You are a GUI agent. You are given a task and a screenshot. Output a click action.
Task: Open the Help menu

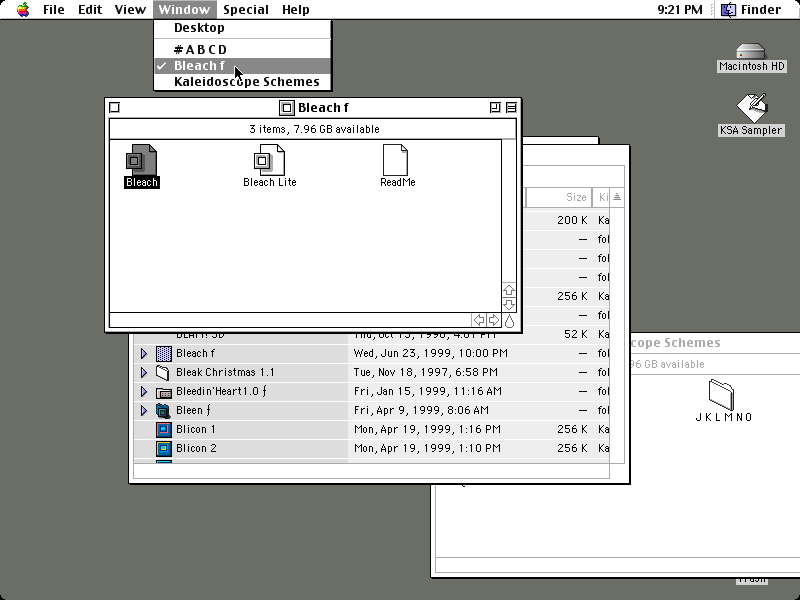pyautogui.click(x=296, y=10)
